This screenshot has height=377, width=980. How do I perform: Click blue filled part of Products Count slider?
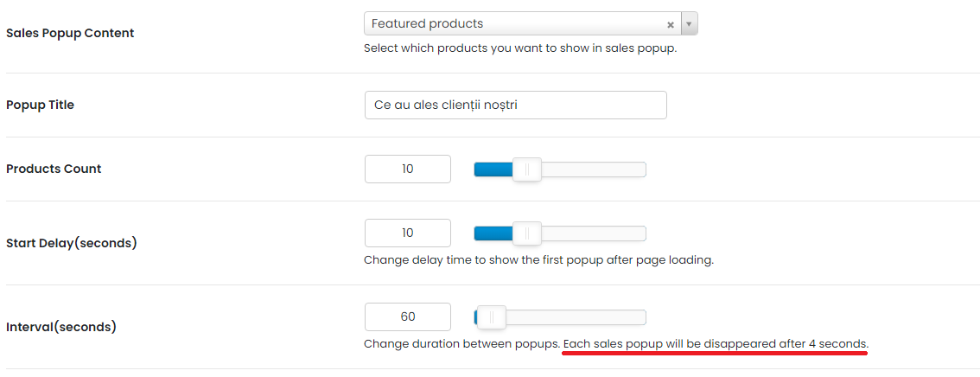tap(493, 169)
